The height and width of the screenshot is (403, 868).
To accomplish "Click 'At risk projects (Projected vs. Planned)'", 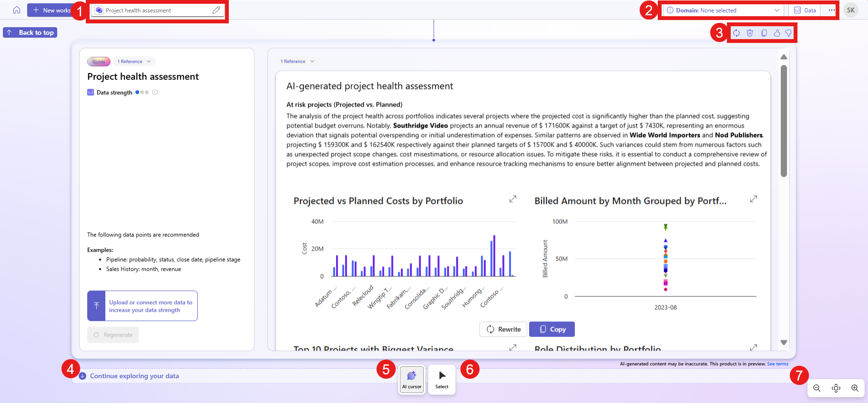I will (x=344, y=104).
